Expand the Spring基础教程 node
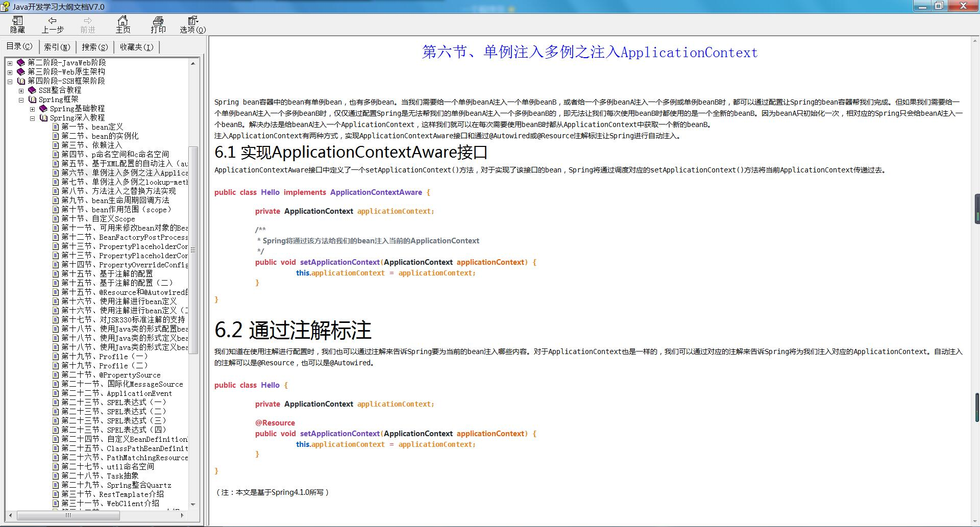Screen dimensions: 980x527 click(32, 109)
